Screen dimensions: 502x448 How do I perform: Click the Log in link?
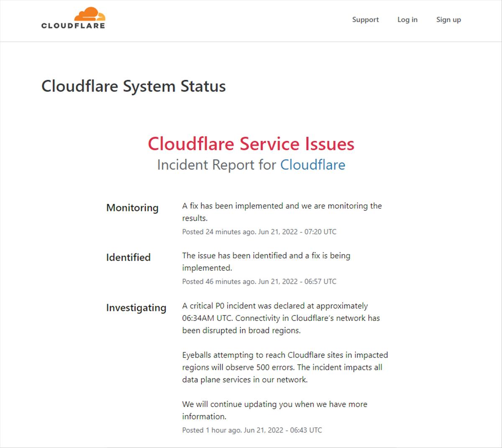tap(407, 20)
